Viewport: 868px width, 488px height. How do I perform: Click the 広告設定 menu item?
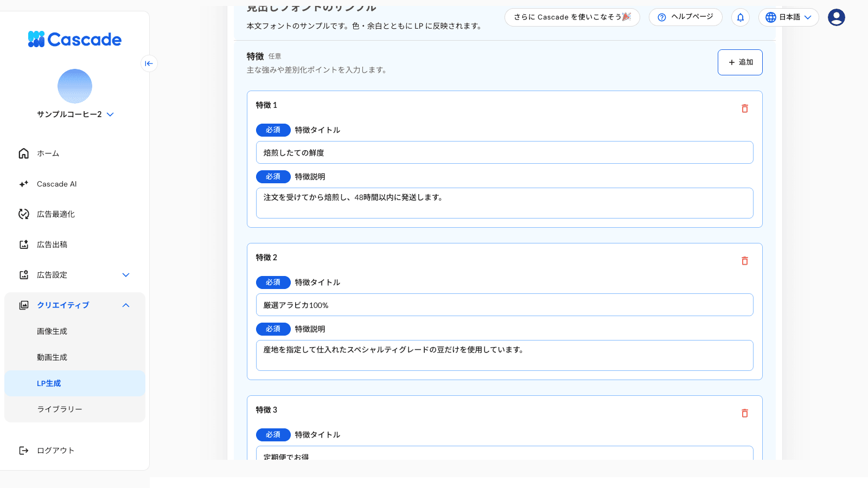coord(75,275)
